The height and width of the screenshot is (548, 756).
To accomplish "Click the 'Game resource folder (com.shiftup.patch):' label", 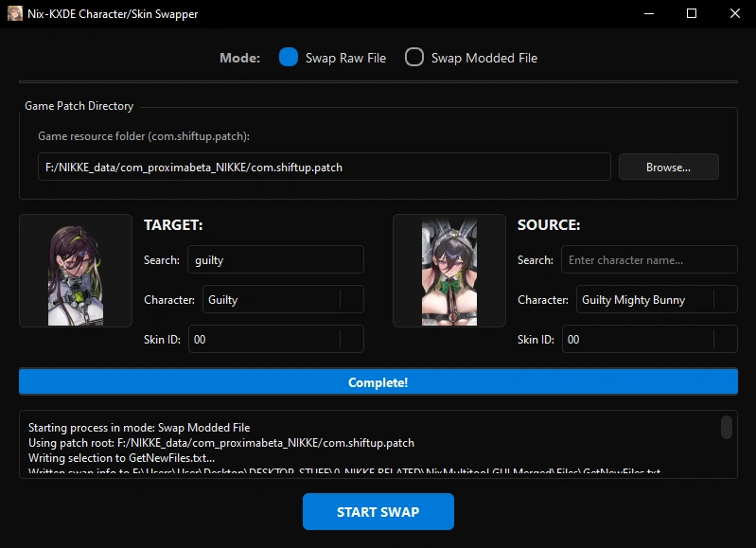I will point(144,136).
